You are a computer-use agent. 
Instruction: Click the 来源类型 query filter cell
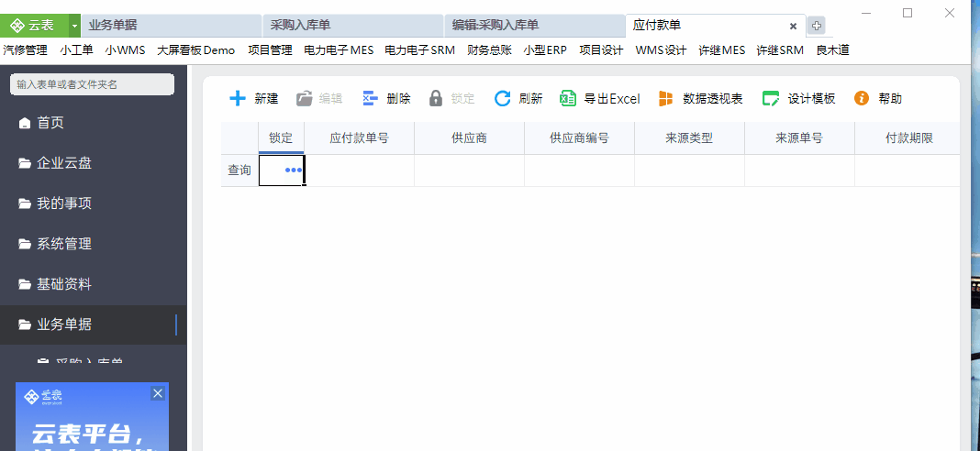pos(689,170)
